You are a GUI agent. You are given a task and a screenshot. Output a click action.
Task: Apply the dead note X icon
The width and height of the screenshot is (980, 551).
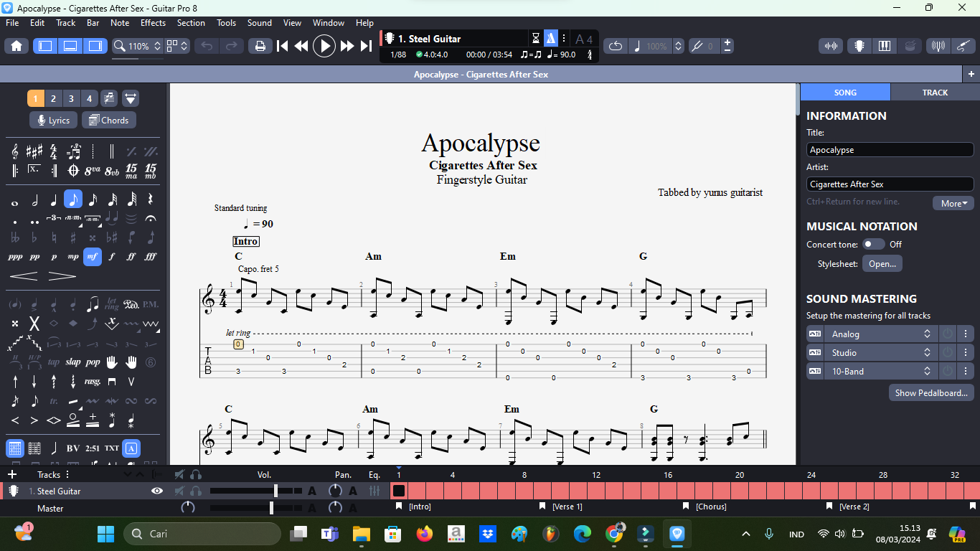point(34,324)
